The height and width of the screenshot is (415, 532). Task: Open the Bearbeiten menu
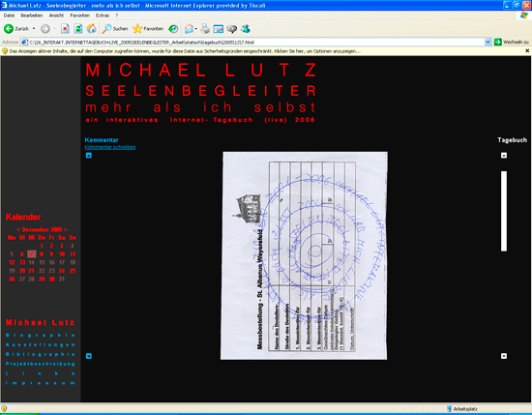(x=32, y=15)
